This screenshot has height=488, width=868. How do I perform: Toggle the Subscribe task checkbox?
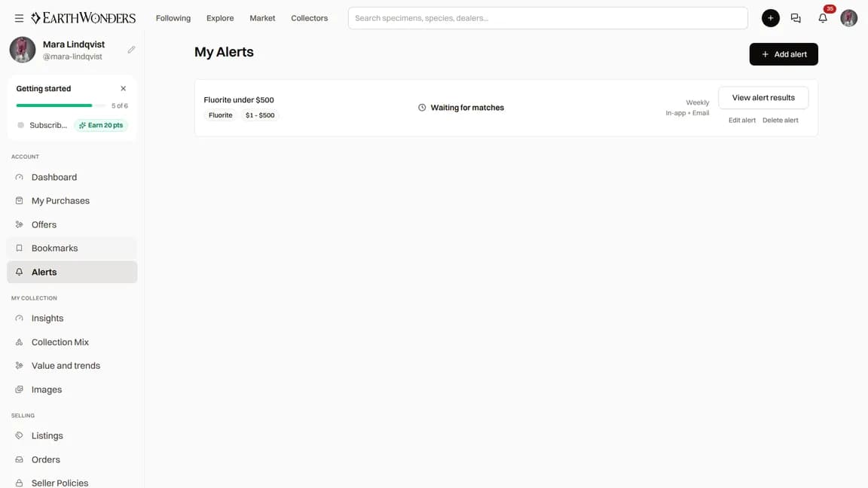[20, 125]
